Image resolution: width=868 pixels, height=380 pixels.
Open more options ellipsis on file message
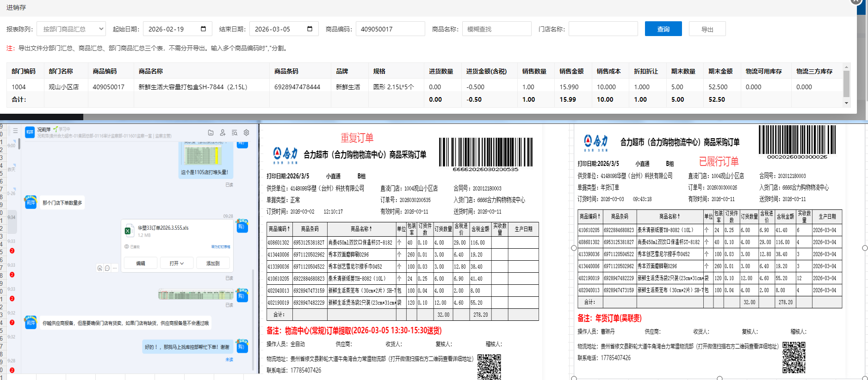pos(115,268)
